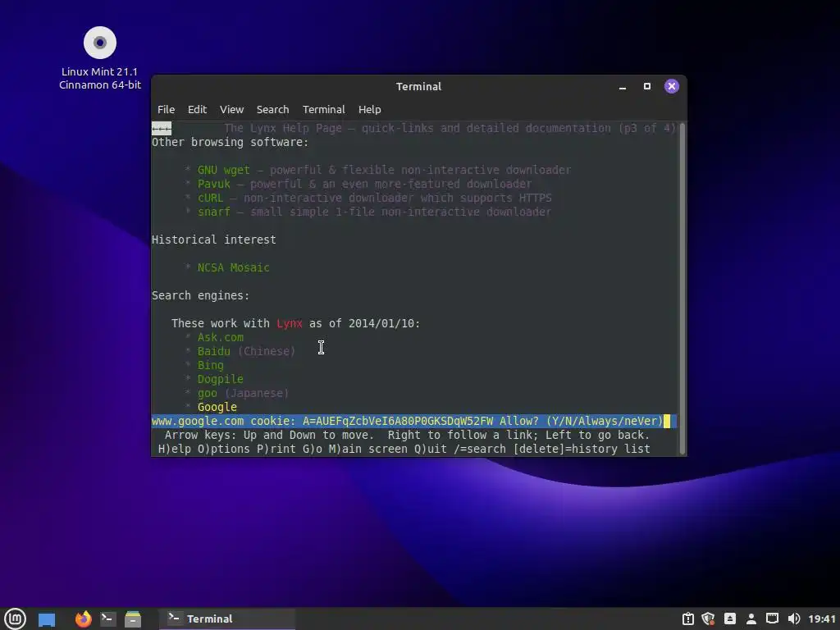Click the Bing link
840x630 pixels.
211,365
